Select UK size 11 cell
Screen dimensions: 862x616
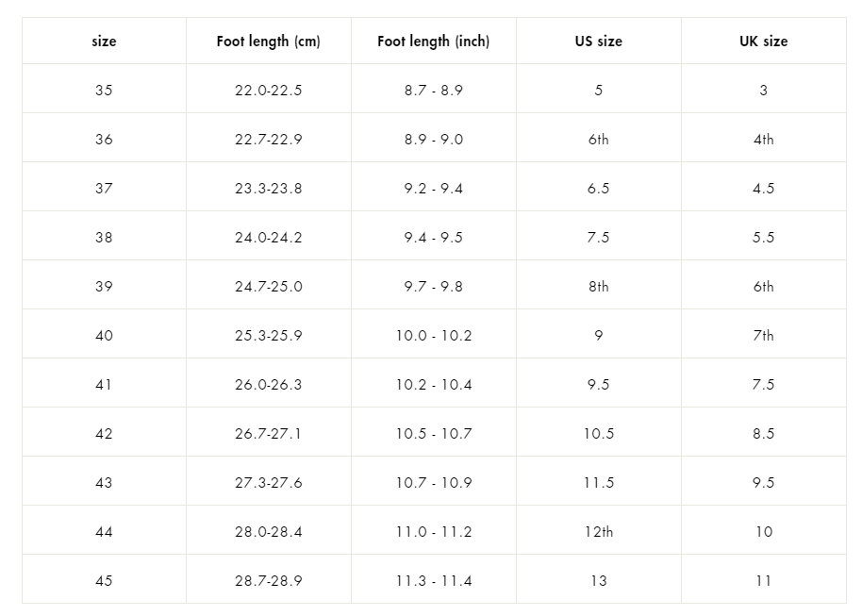click(x=763, y=581)
